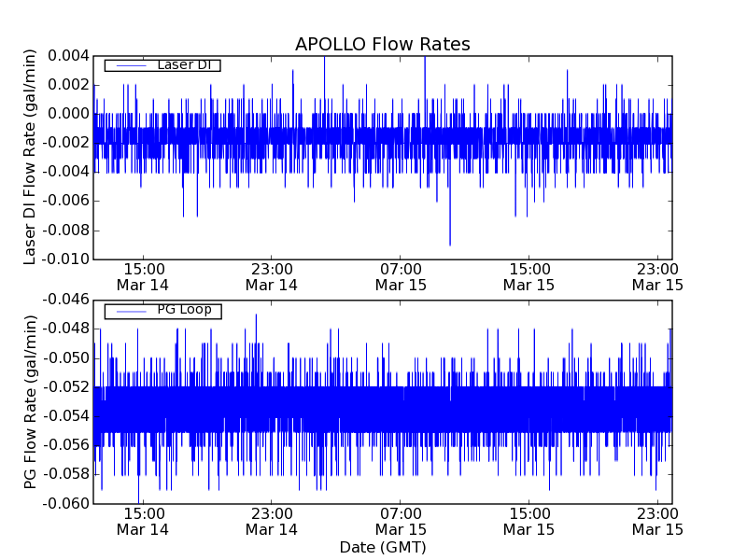The width and height of the screenshot is (747, 560).
Task: Click the "PG Flow Rate (gal/min)" axis label
Action: point(31,401)
